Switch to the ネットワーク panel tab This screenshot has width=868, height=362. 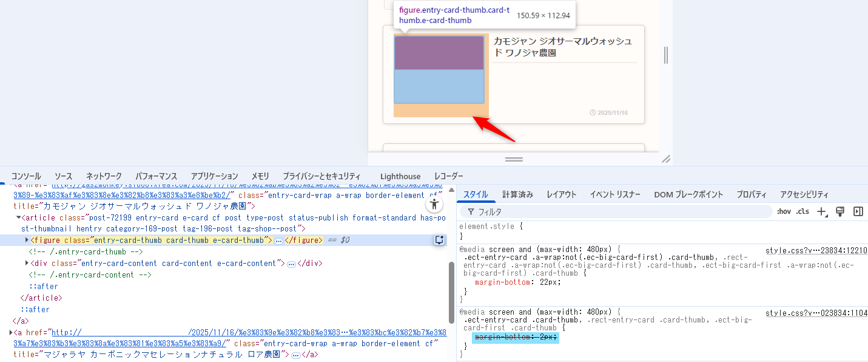tap(104, 176)
